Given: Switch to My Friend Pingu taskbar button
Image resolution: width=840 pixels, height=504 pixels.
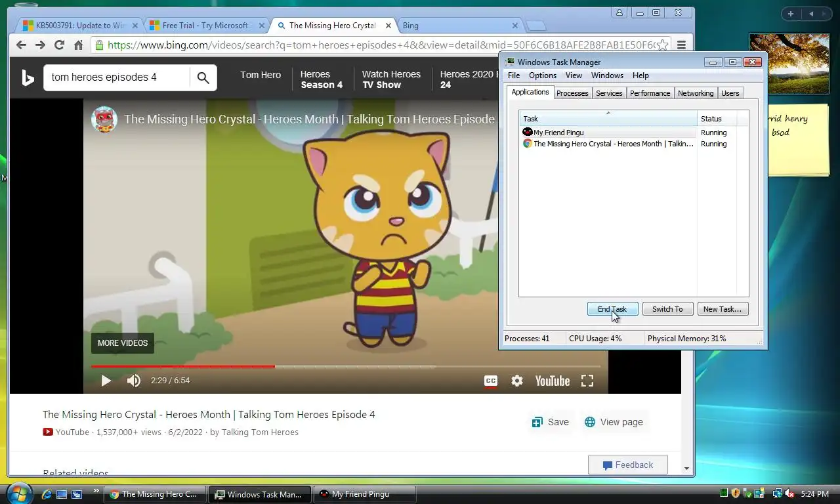Looking at the screenshot, I should tap(365, 494).
